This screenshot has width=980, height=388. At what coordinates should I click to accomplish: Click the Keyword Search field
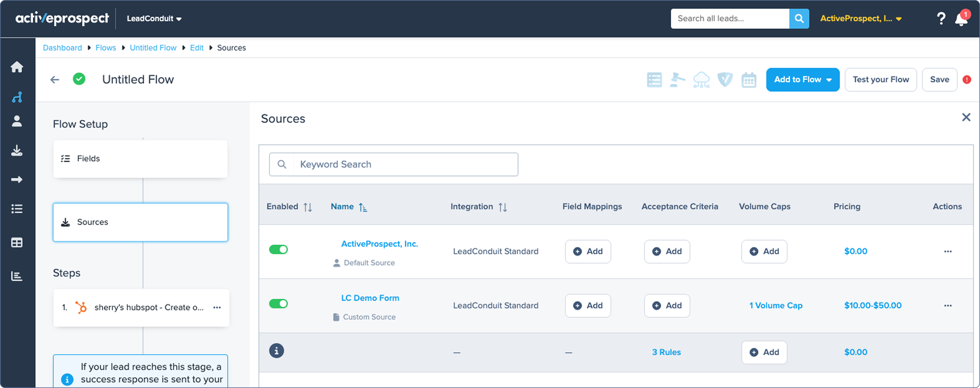coord(393,164)
